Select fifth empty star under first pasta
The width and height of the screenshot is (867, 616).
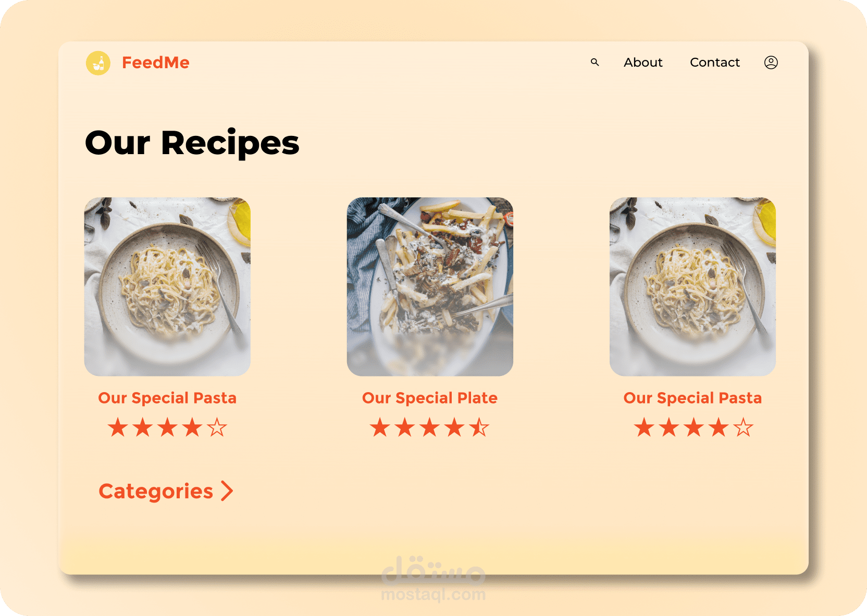click(217, 428)
